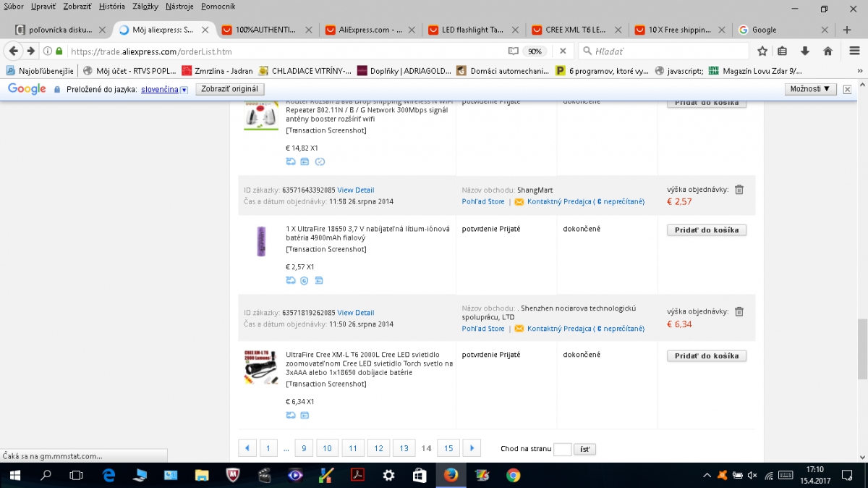Open Task View on the taskbar

(76, 476)
